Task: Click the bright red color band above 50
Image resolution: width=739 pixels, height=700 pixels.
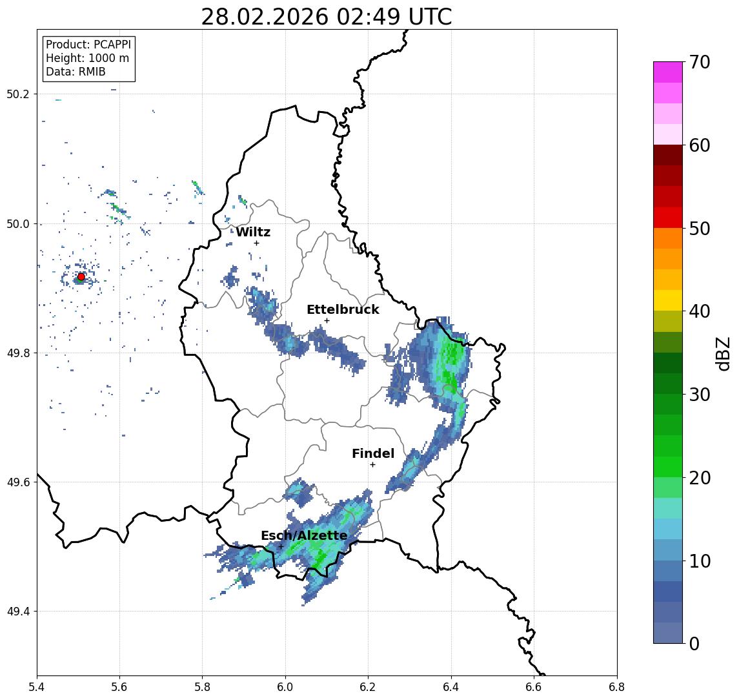Action: [668, 218]
